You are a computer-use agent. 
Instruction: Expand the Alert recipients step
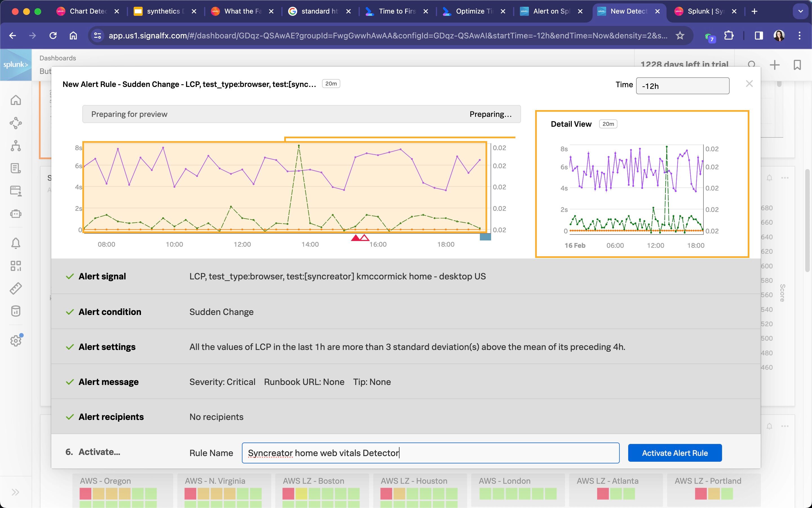pos(406,417)
